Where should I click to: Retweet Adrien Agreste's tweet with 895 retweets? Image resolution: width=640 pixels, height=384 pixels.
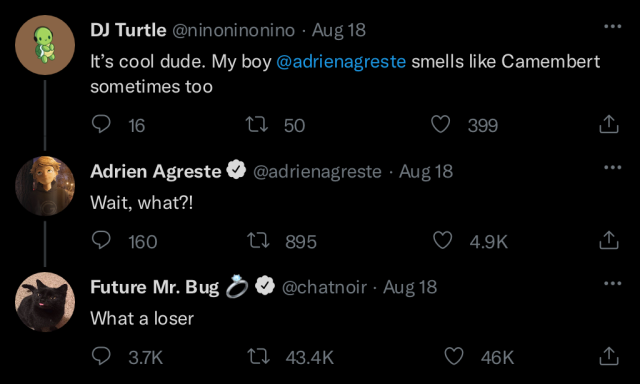tap(258, 240)
